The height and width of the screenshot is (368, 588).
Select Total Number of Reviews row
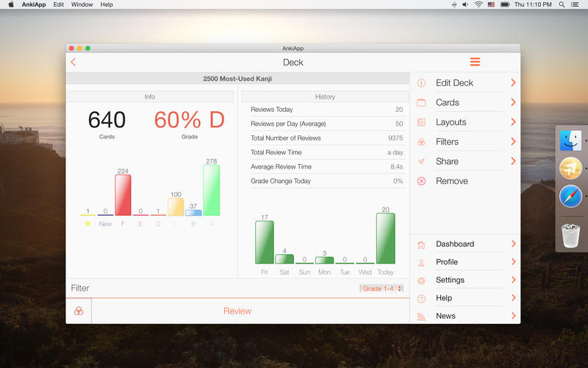326,138
